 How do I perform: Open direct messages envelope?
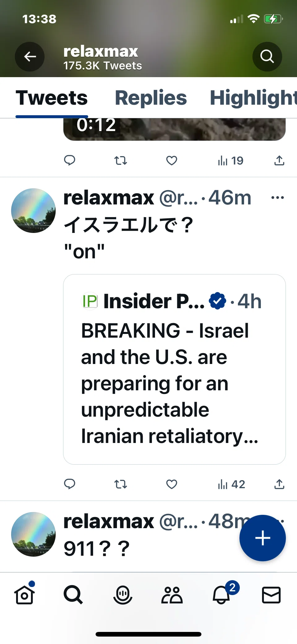coord(271,595)
